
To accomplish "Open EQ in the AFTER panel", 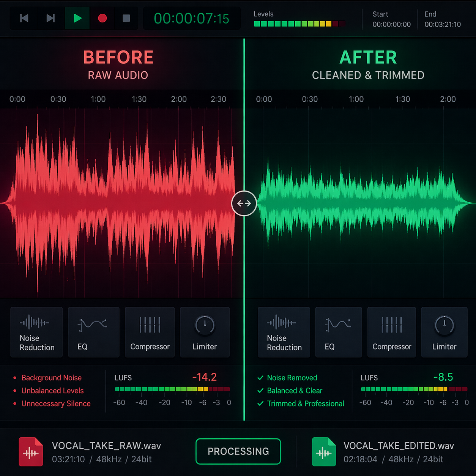I will click(x=339, y=332).
